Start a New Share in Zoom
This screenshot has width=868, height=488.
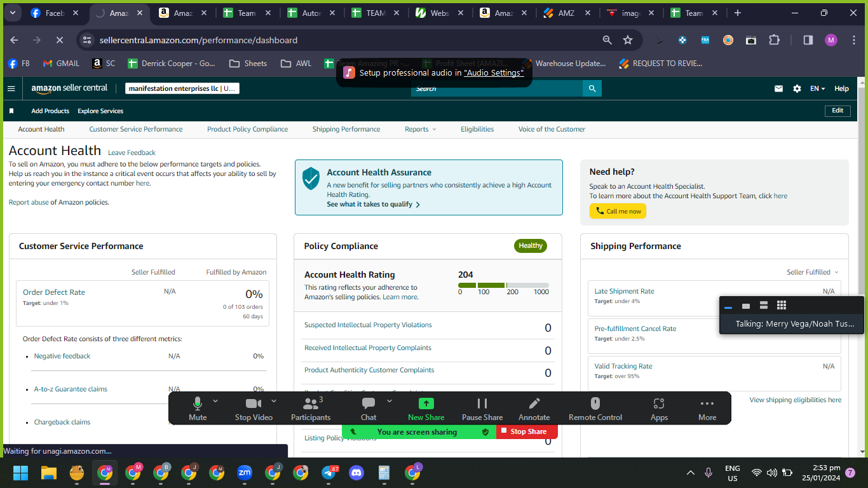point(426,409)
